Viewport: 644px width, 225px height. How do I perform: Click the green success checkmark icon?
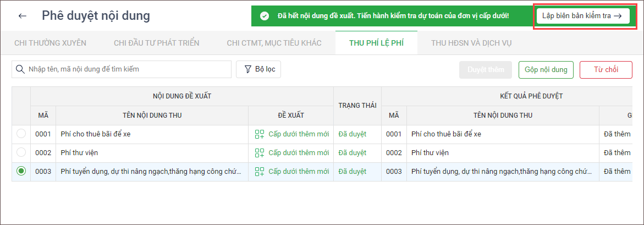[265, 16]
